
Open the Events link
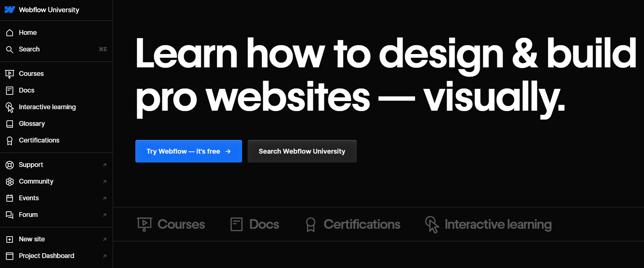click(x=56, y=198)
